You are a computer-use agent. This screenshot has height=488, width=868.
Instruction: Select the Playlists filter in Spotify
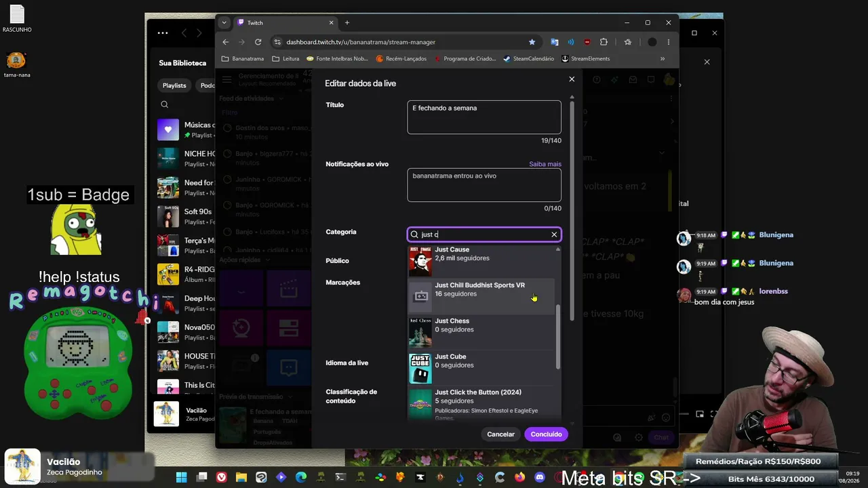(x=174, y=85)
